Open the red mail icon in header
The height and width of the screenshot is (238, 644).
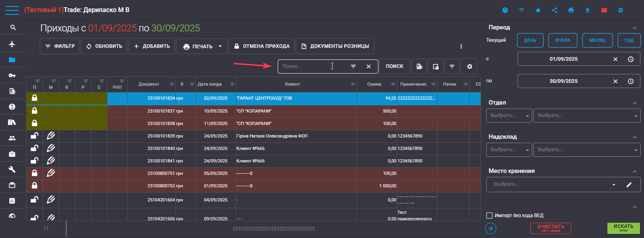[604, 10]
